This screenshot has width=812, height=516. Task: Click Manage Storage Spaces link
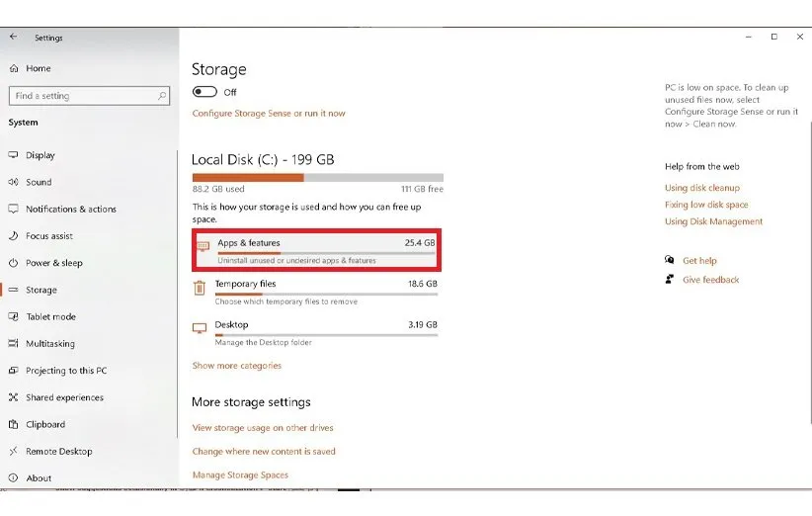click(x=240, y=474)
